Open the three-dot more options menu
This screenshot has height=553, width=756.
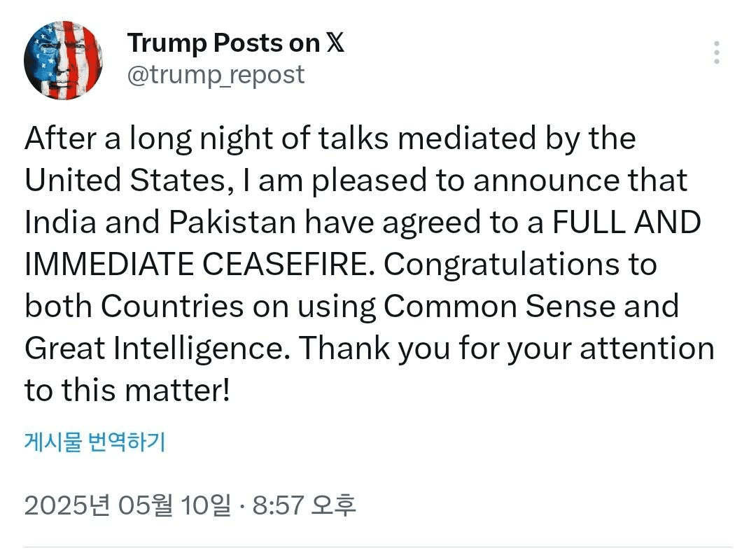pyautogui.click(x=717, y=52)
